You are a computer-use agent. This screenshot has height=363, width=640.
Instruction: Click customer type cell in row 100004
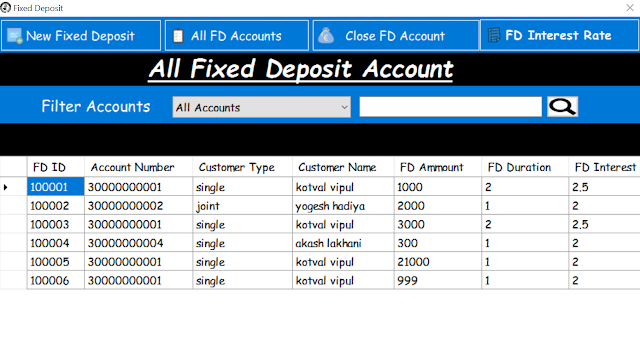point(242,243)
